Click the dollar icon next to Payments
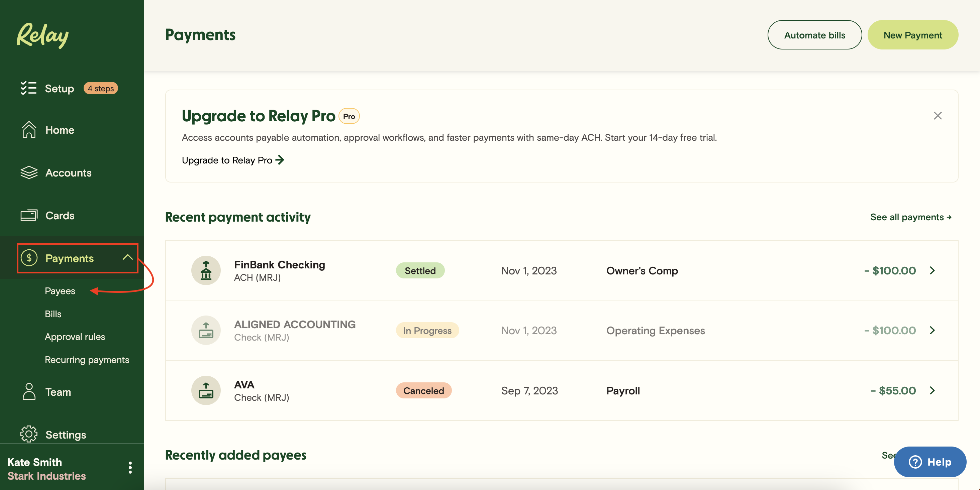This screenshot has width=980, height=490. (x=29, y=258)
